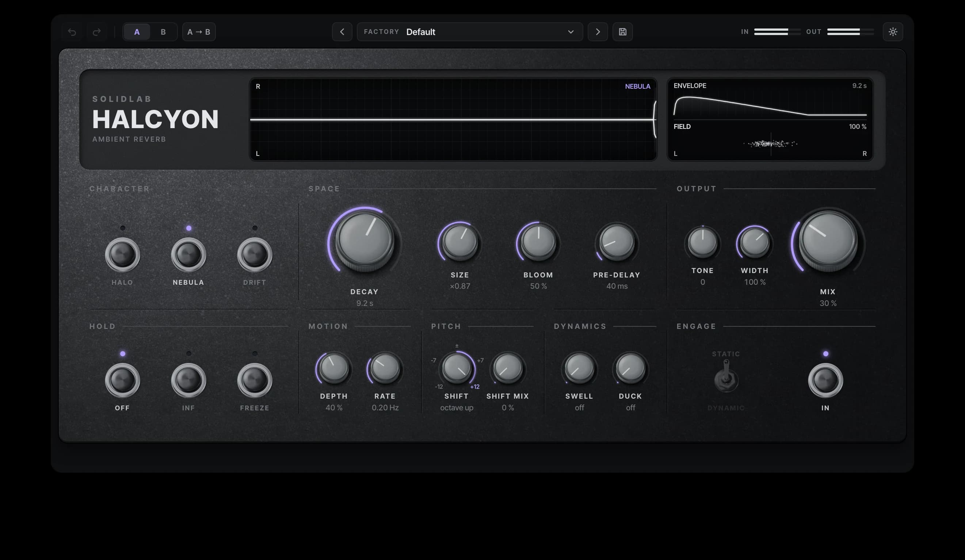Click the SHIFT MIX knob
The width and height of the screenshot is (965, 560).
tap(508, 369)
